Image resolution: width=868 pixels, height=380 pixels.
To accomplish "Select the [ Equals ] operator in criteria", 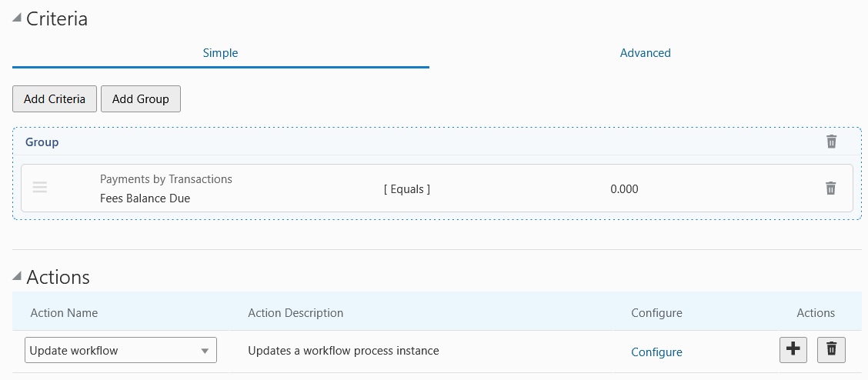I will [x=407, y=189].
